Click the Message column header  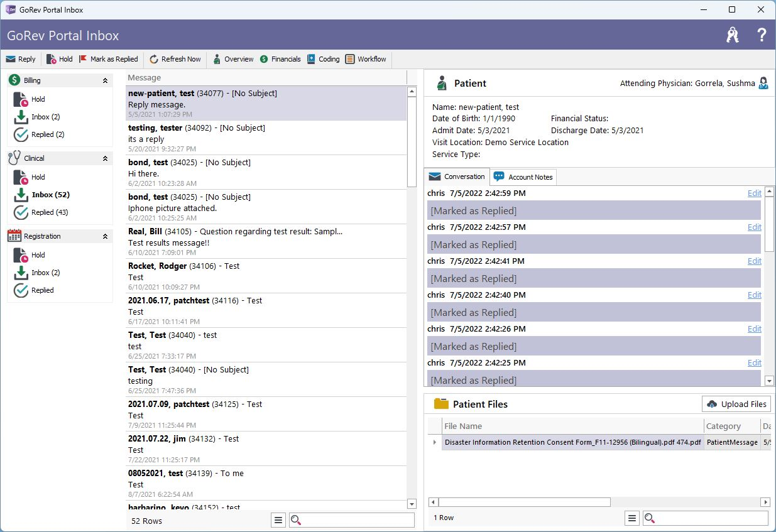tap(266, 78)
